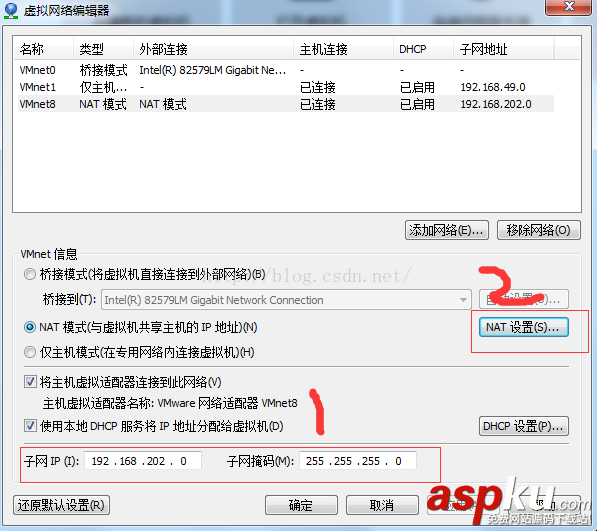This screenshot has width=597, height=531.
Task: Sort by 外部连接 column header
Action: (214, 49)
